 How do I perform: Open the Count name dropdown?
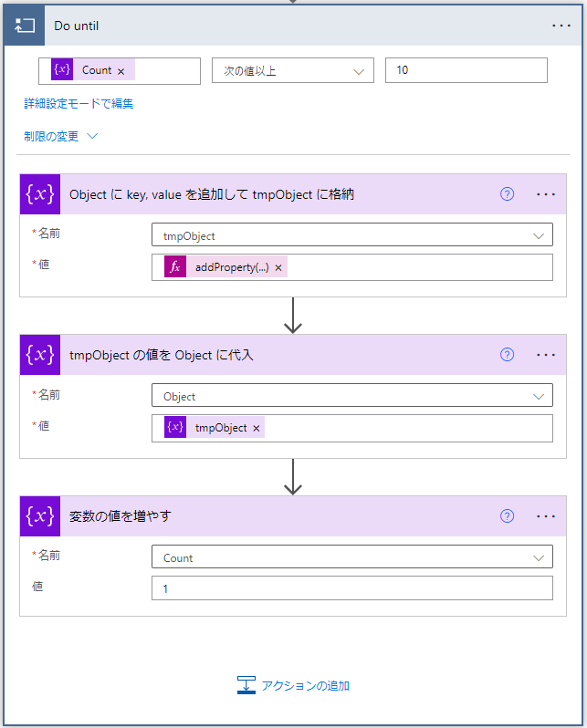[352, 557]
